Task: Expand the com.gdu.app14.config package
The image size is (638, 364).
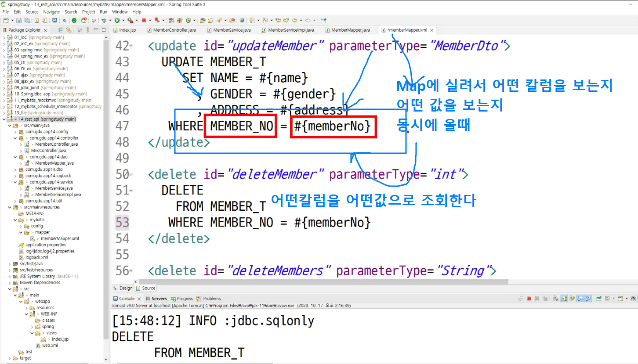Action: coord(15,132)
